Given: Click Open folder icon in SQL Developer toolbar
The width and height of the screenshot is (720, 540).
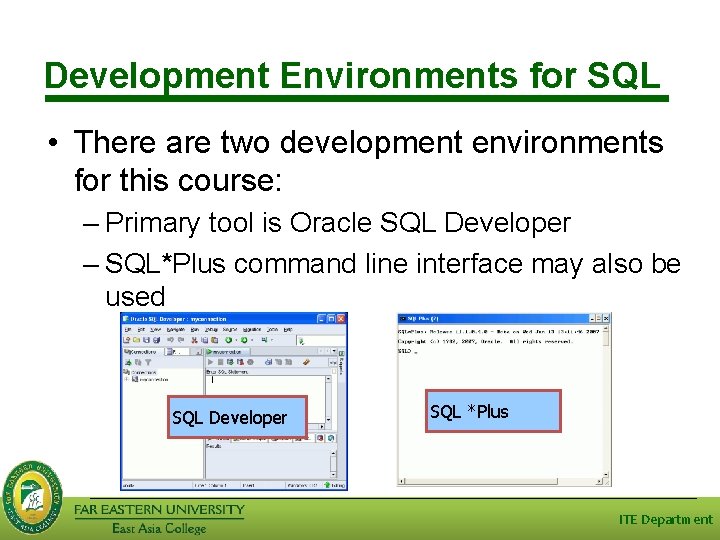Looking at the screenshot, I should [x=136, y=340].
